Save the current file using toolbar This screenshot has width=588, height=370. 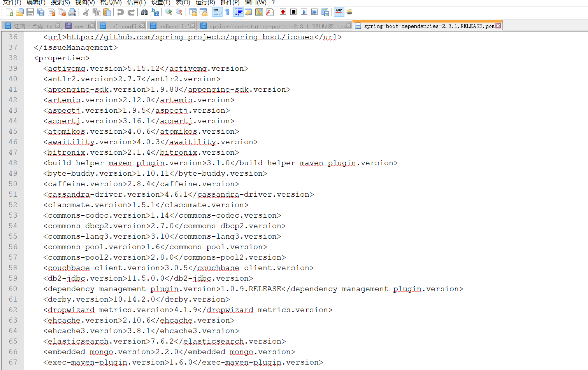[30, 12]
